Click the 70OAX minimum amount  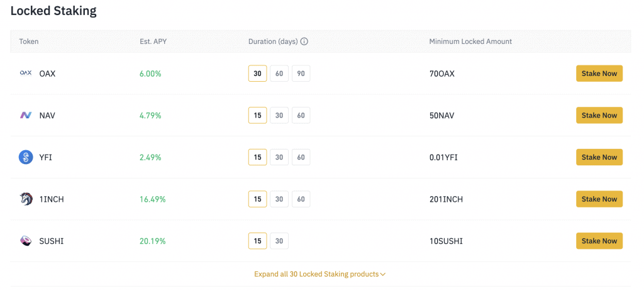[441, 74]
